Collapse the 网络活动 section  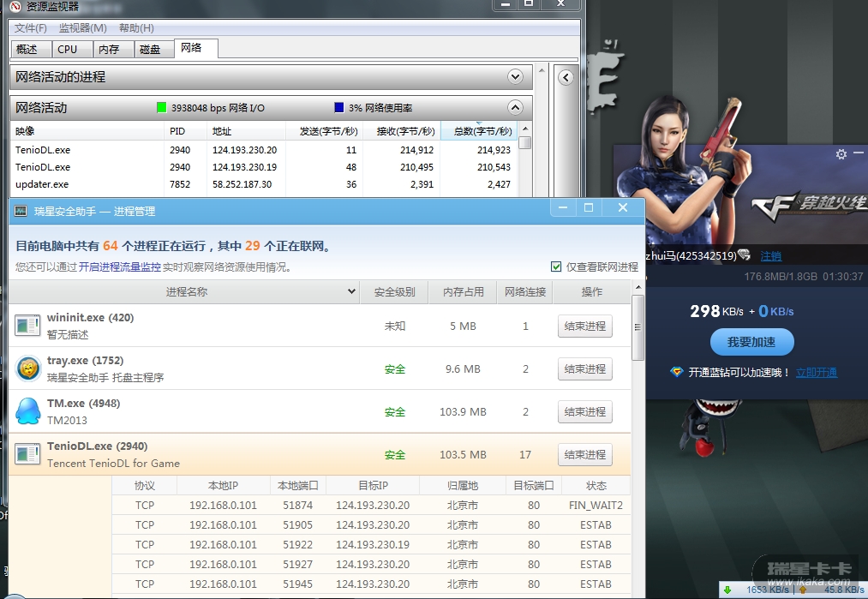515,108
